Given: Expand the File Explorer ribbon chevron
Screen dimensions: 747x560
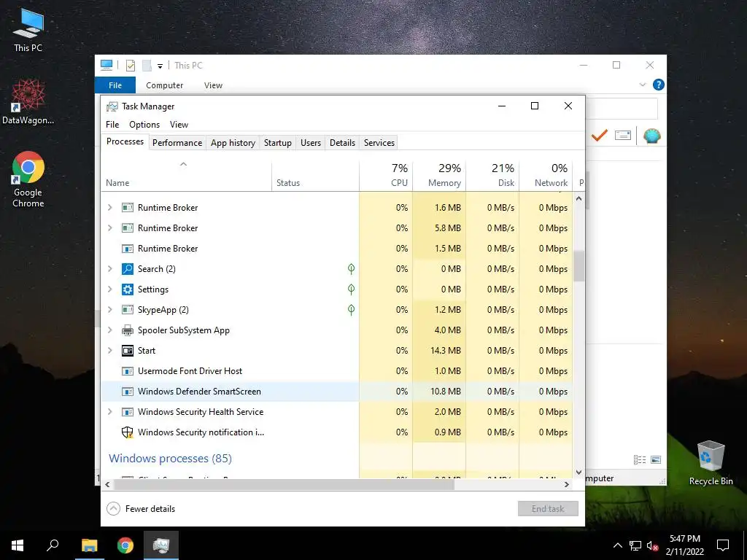Looking at the screenshot, I should click(642, 85).
